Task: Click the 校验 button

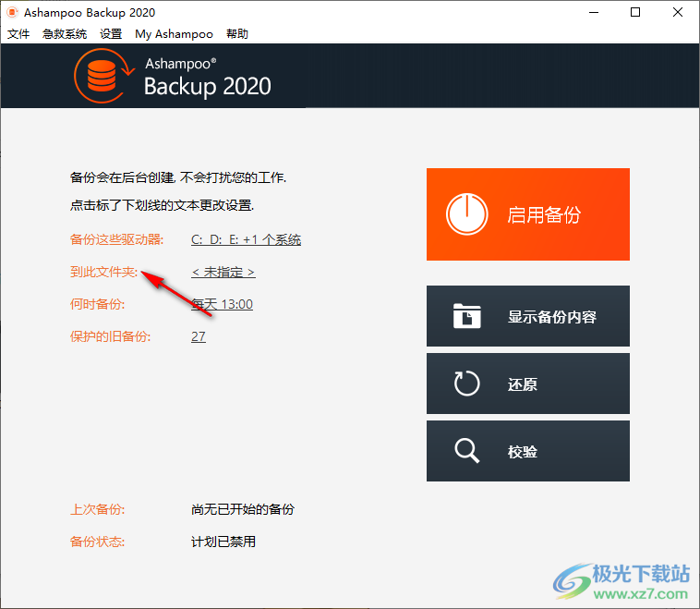Action: 527,451
